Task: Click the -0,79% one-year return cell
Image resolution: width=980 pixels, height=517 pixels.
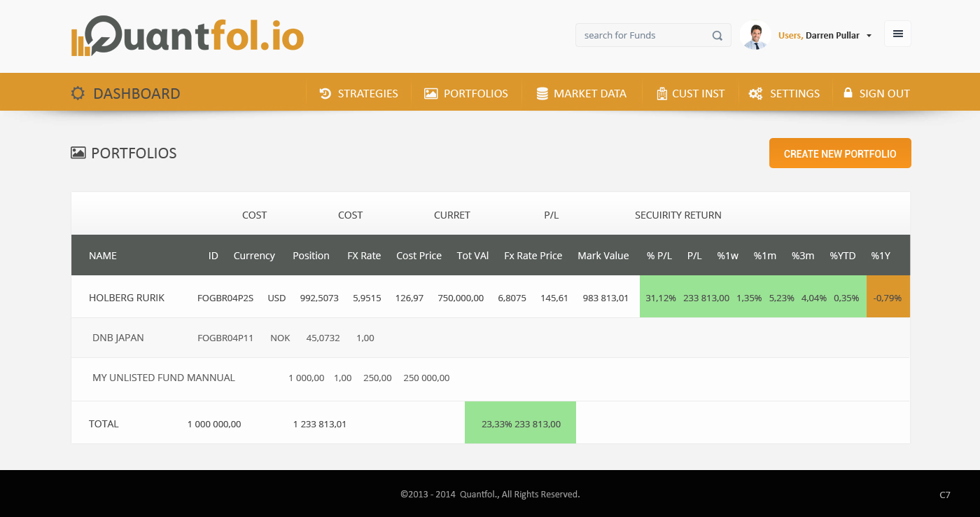Action: point(888,296)
